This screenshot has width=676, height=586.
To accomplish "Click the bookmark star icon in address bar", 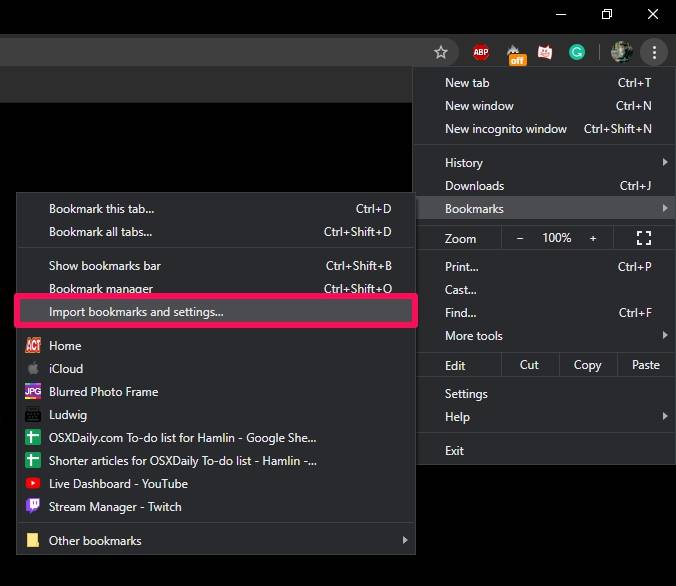I will click(441, 52).
